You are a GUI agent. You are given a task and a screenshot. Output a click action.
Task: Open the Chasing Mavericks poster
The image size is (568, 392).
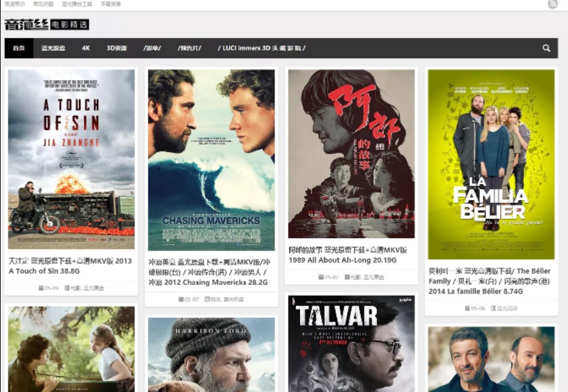pos(211,160)
